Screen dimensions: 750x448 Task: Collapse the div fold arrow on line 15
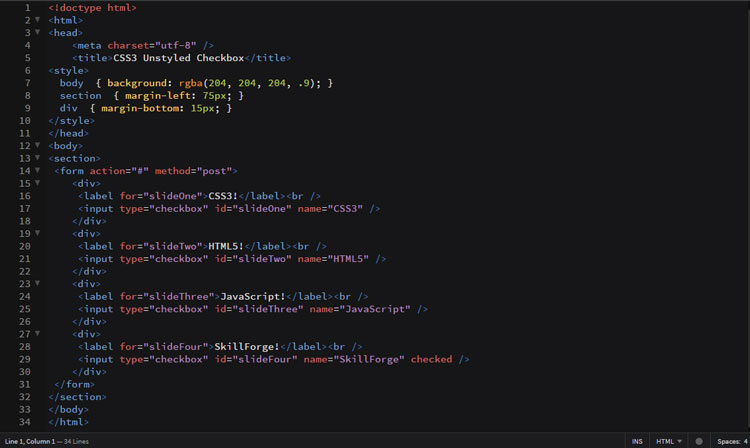click(x=37, y=183)
